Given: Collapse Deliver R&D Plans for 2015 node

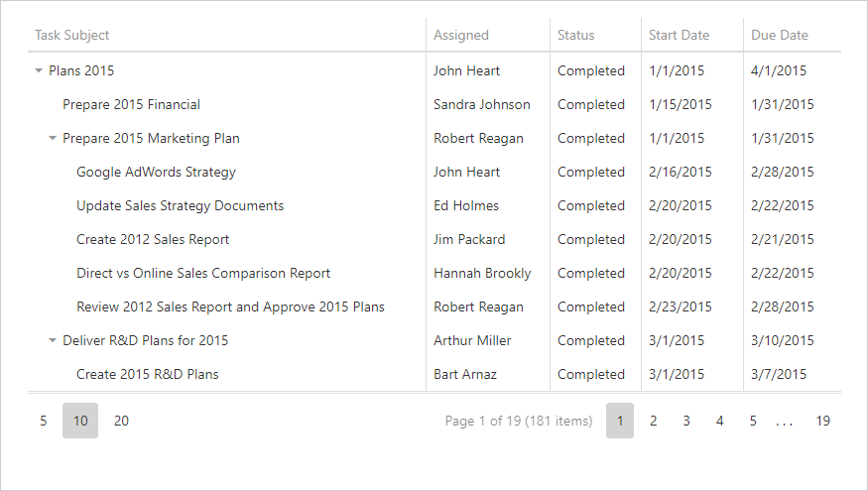Looking at the screenshot, I should [53, 341].
